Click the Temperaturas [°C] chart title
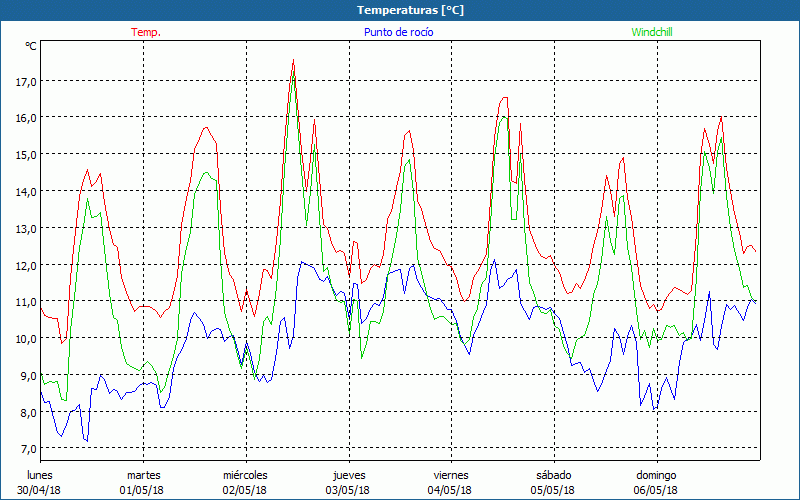This screenshot has height=500, width=800. pos(410,10)
